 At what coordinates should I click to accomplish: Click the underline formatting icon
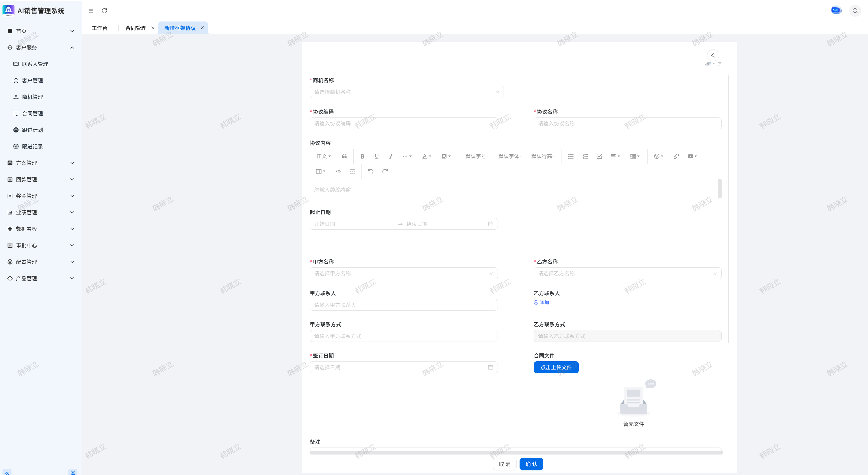[376, 156]
